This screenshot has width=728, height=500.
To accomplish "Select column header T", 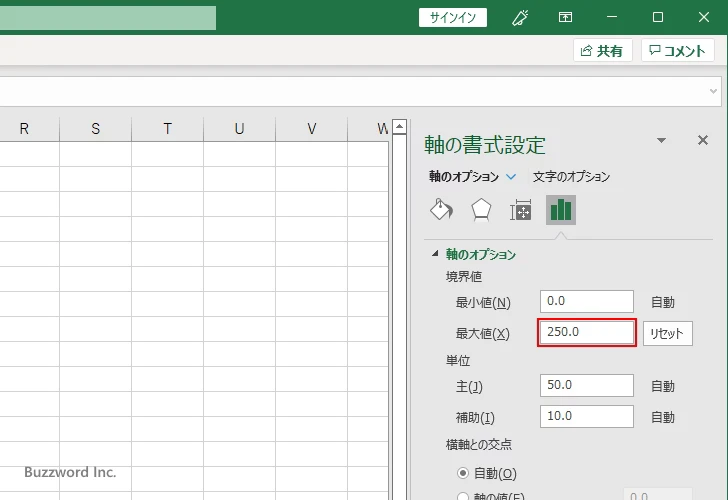I will point(167,129).
